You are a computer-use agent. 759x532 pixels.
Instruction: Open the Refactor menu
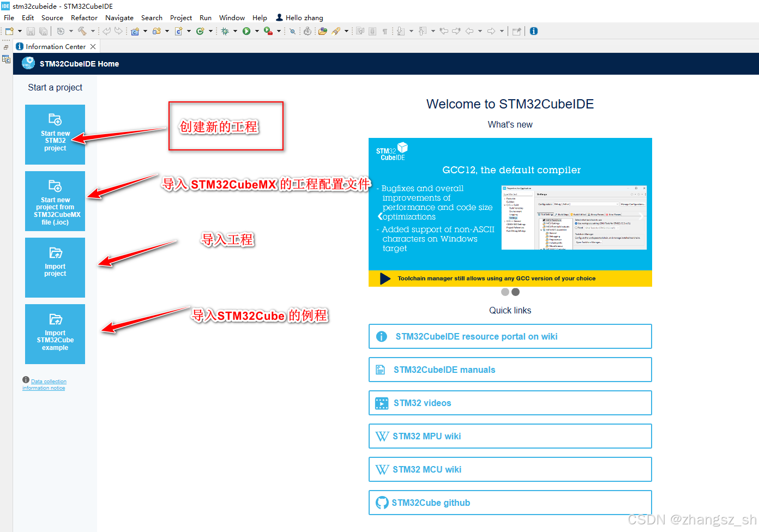[x=84, y=17]
